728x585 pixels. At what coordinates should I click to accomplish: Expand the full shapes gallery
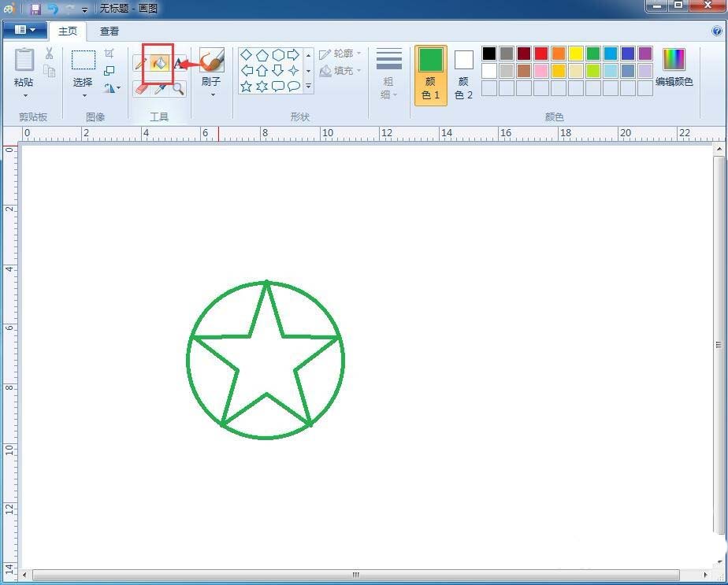tap(309, 87)
